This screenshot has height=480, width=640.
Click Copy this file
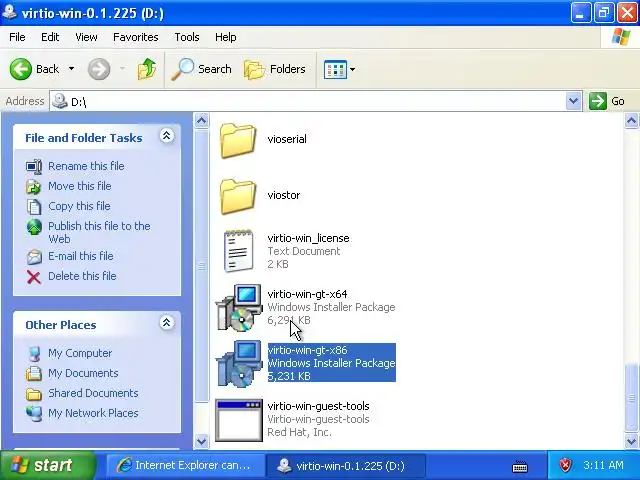tap(79, 206)
